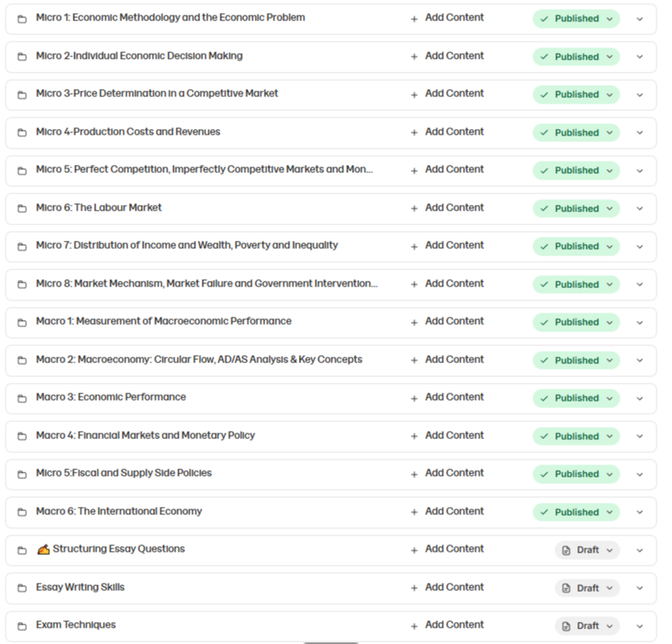Screen dimensions: 672x644
Task: Expand the Exam Techniques module chevron
Action: click(640, 626)
